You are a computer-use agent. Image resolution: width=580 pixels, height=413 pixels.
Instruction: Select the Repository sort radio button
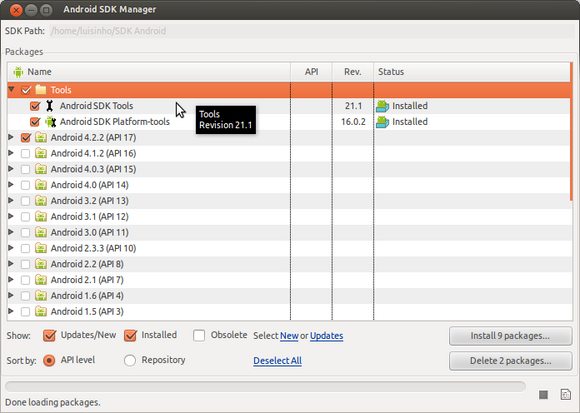(x=130, y=360)
